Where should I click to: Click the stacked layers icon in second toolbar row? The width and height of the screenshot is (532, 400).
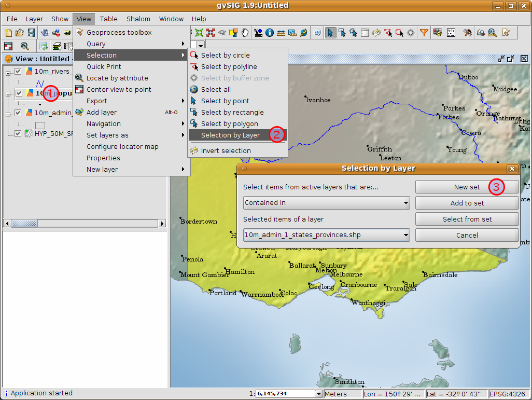tap(57, 46)
